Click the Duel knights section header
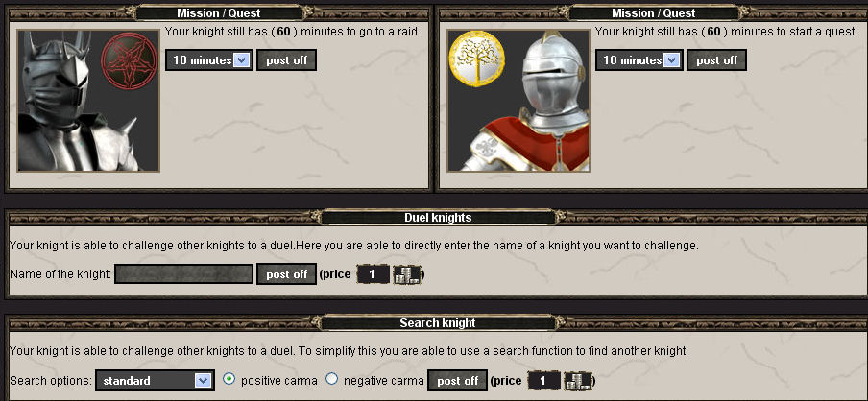This screenshot has height=401, width=868. [x=438, y=218]
